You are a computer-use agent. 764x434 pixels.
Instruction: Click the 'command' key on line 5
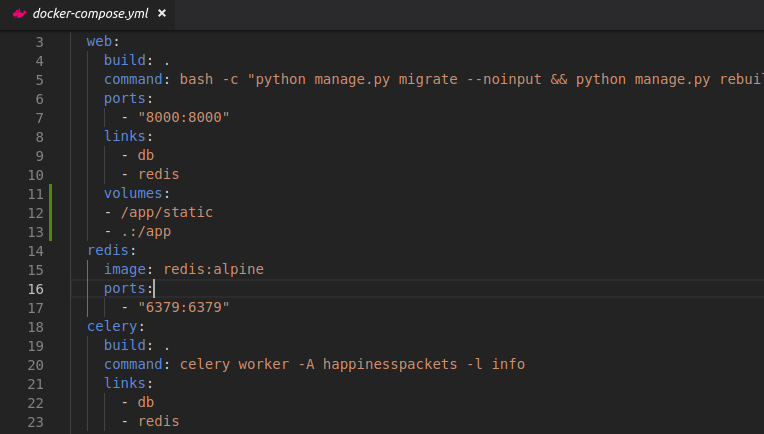(x=133, y=79)
